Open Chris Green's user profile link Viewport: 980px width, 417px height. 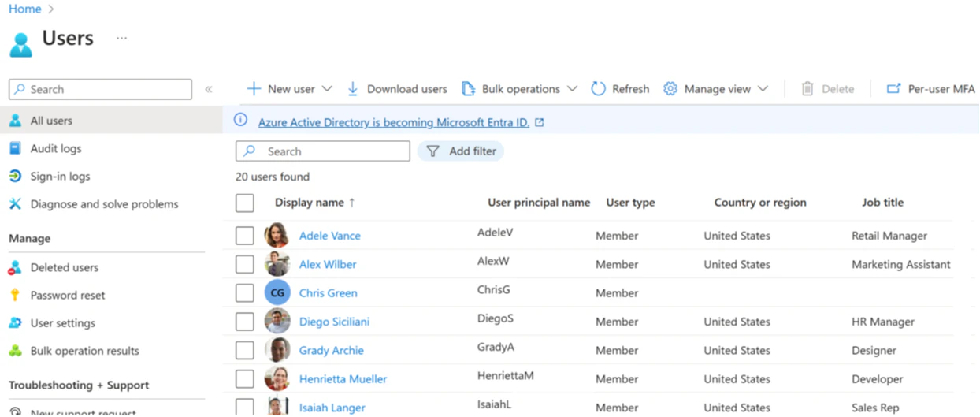(329, 293)
